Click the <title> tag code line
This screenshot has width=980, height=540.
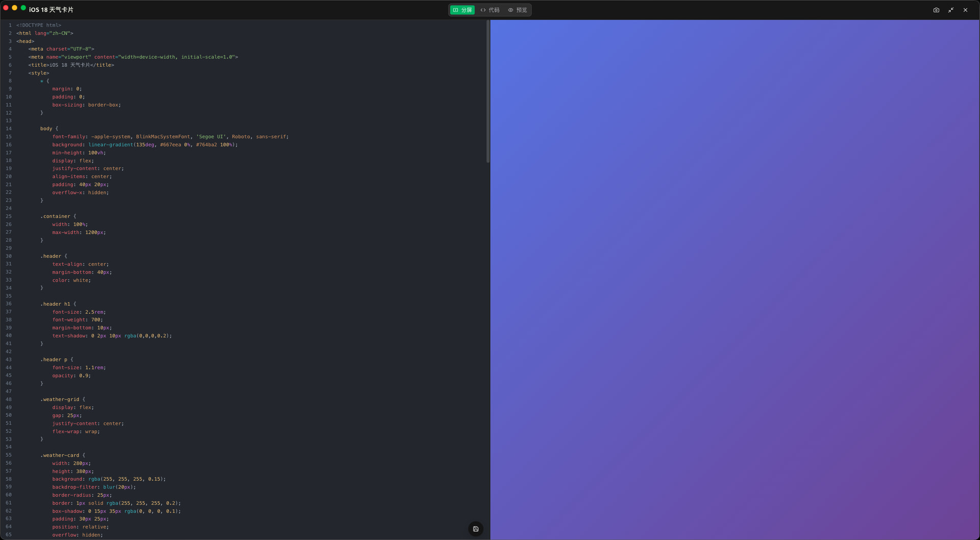tap(71, 65)
